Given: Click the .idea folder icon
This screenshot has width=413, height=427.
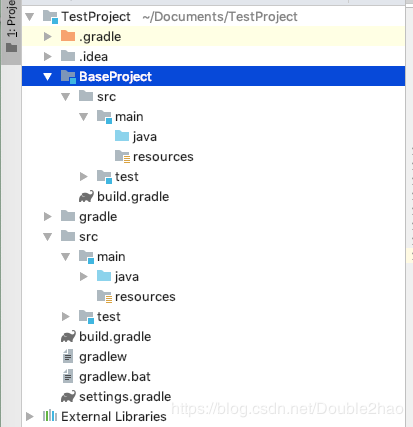Looking at the screenshot, I should (68, 56).
